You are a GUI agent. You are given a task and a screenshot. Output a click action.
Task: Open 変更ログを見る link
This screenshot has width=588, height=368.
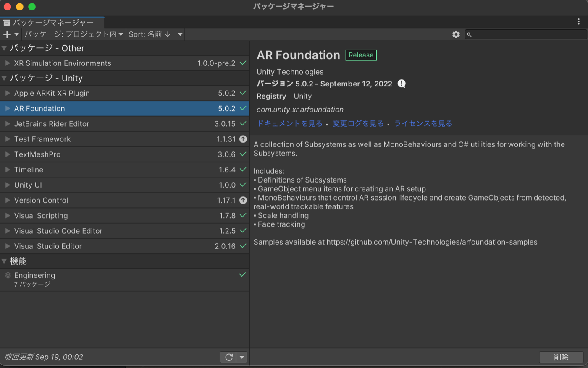tap(358, 123)
